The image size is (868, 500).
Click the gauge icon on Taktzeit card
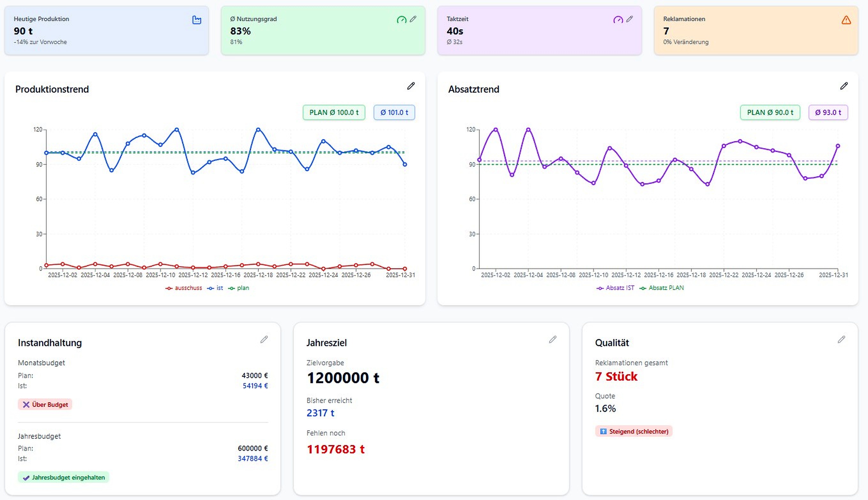[618, 19]
